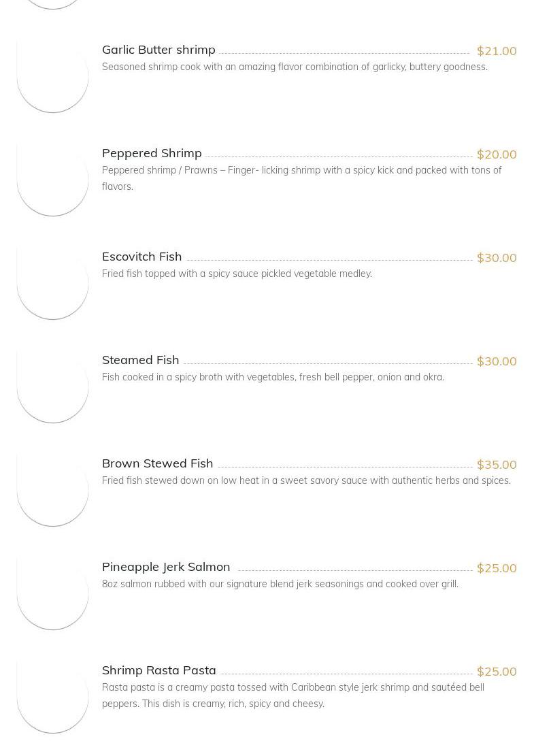This screenshot has height=756, width=534.
Task: Open the Garlic Butter shrimp title
Action: pos(158,50)
